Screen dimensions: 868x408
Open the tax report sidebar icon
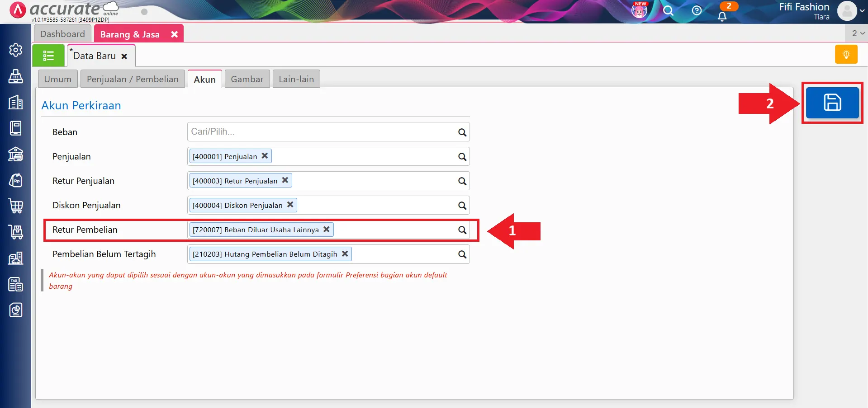16,284
